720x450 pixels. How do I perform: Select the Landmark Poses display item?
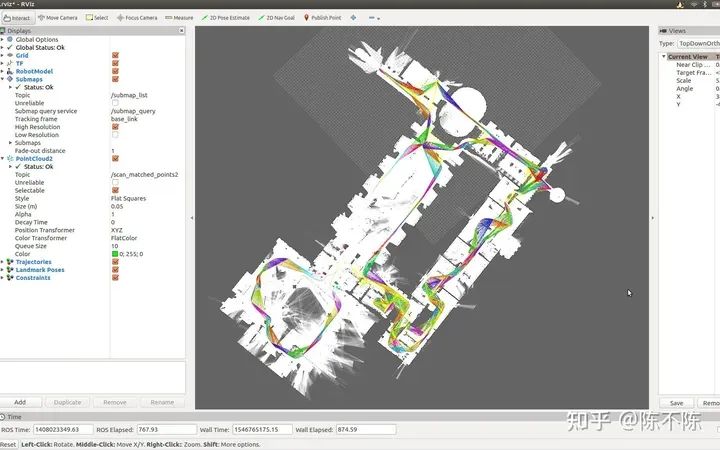point(40,270)
